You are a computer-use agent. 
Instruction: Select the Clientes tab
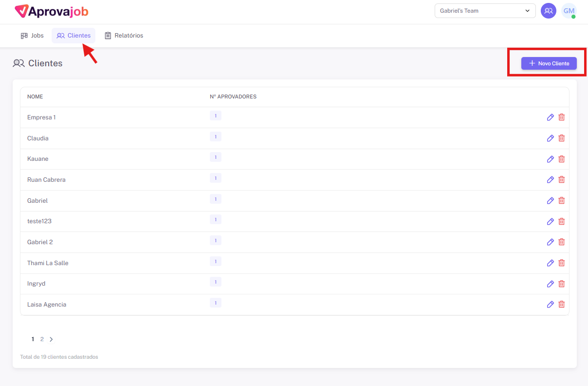[73, 36]
